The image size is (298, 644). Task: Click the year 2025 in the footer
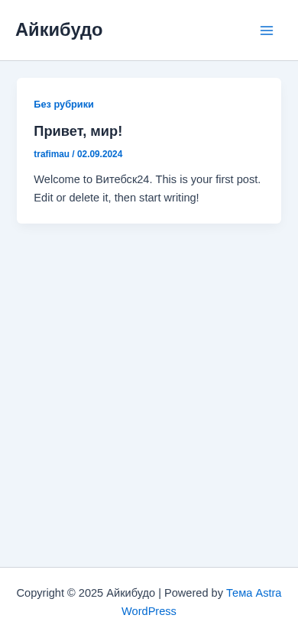(x=91, y=593)
